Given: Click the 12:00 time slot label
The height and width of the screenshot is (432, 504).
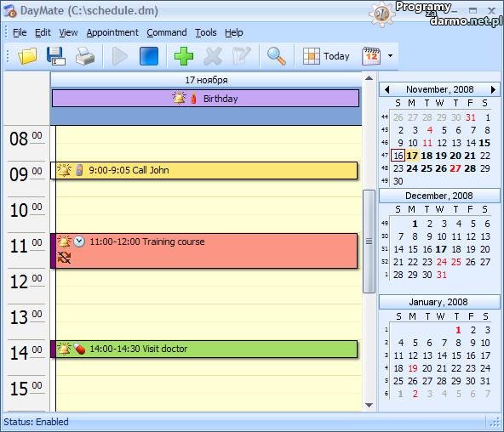Looking at the screenshot, I should [26, 281].
